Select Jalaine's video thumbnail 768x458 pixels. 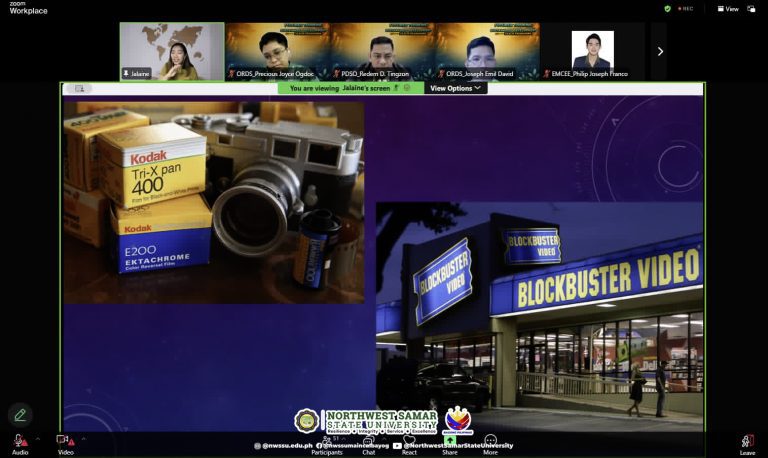(x=172, y=51)
